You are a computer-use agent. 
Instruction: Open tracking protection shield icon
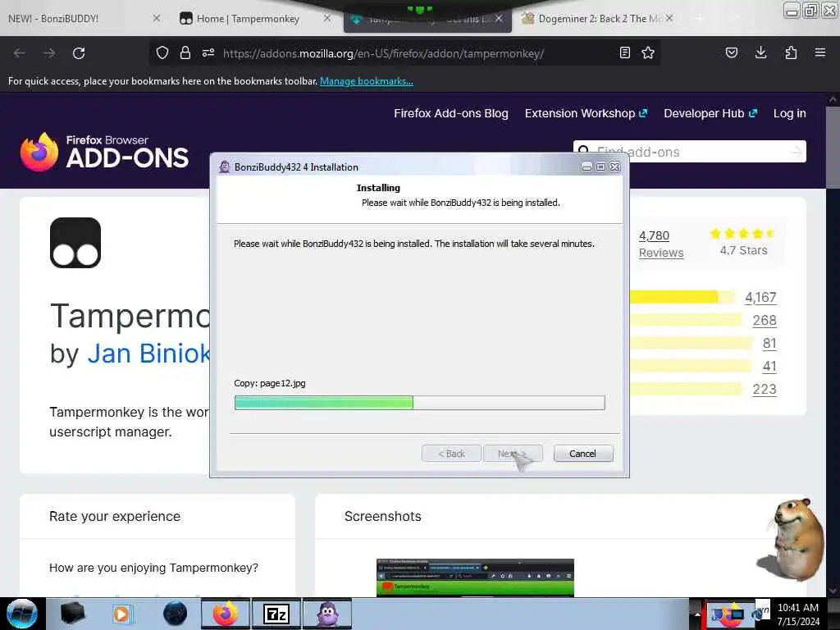[x=162, y=52]
